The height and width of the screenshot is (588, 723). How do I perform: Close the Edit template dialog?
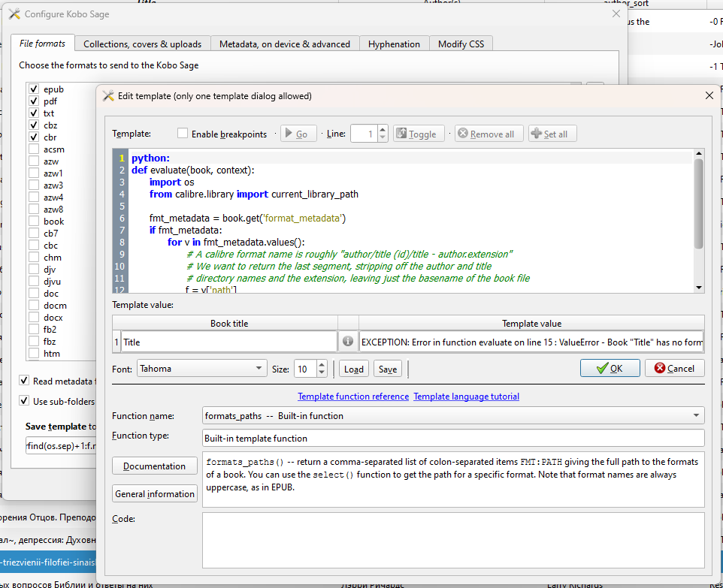[709, 95]
